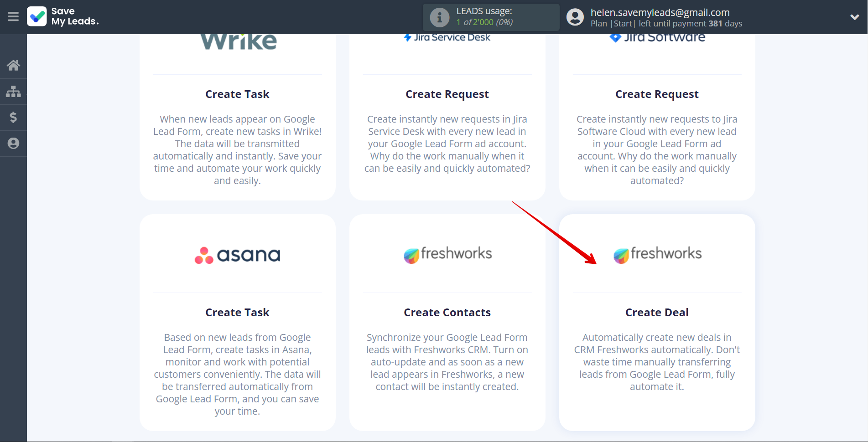
Task: Select Create Deal heading
Action: click(x=657, y=313)
